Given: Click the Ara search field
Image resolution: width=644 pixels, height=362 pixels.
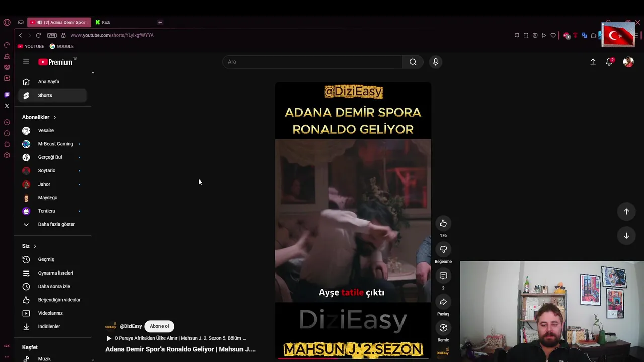Looking at the screenshot, I should point(312,62).
